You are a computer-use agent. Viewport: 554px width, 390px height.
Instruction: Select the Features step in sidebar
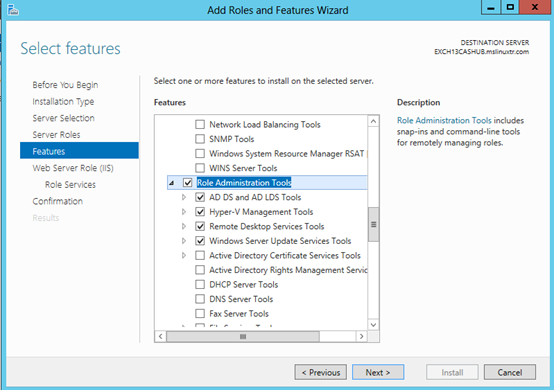(79, 151)
